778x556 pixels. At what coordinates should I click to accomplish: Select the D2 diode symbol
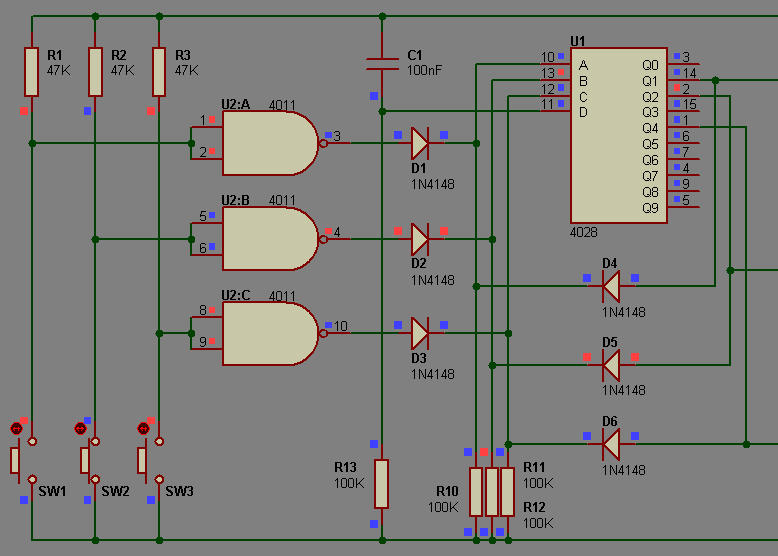(421, 239)
